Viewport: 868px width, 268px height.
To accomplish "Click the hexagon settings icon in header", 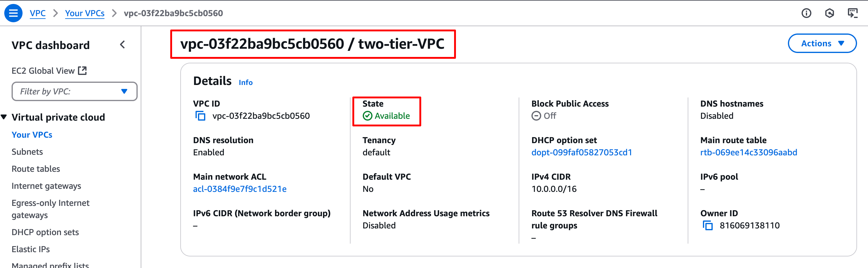I will click(829, 13).
